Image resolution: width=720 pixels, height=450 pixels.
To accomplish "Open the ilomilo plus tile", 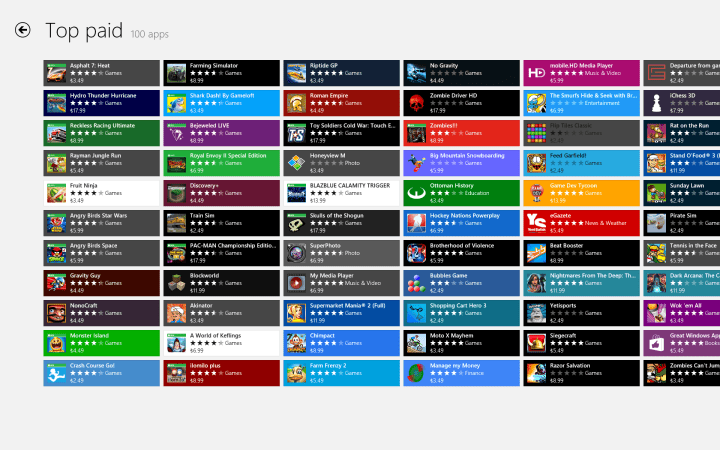I will tap(221, 373).
